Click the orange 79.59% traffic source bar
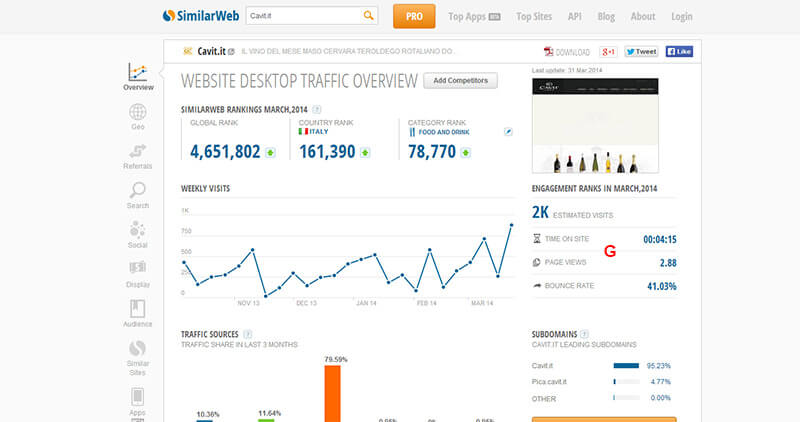This screenshot has height=422, width=800. pos(332,393)
